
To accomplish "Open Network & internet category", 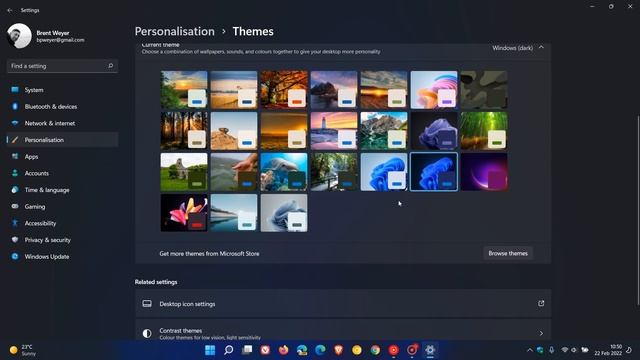I will (62, 123).
